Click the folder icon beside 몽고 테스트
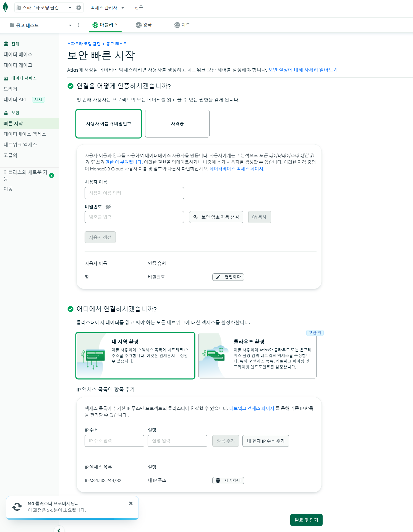This screenshot has width=413, height=532. pos(12,25)
